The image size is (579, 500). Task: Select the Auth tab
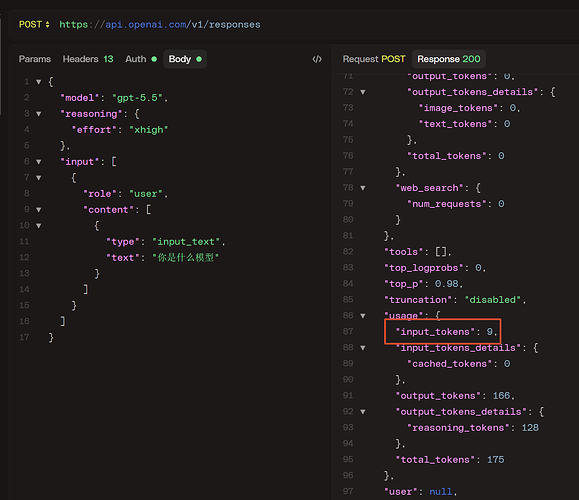[141, 59]
